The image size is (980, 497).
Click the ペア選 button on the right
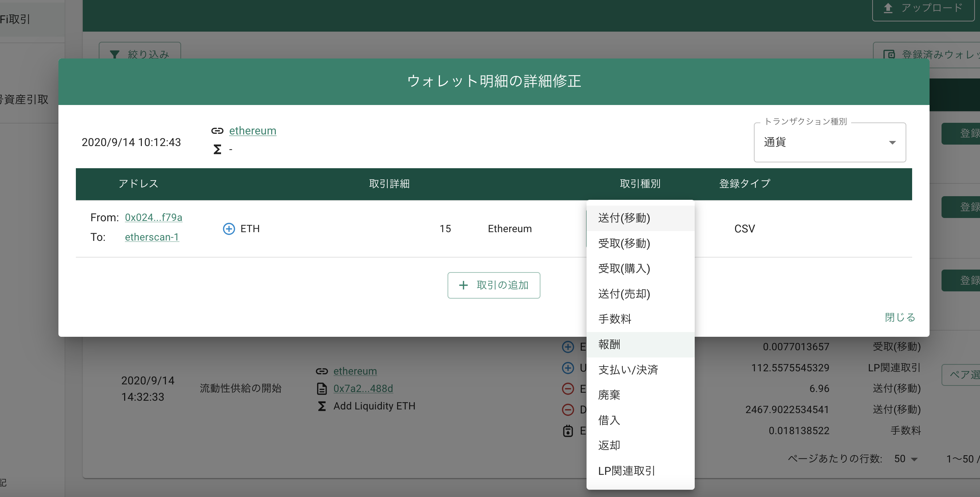[961, 375]
